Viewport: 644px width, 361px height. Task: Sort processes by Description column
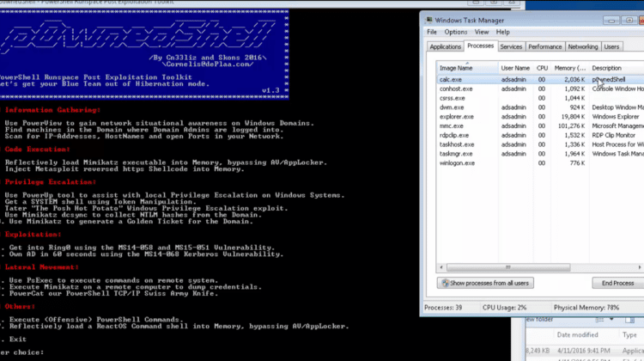point(616,68)
